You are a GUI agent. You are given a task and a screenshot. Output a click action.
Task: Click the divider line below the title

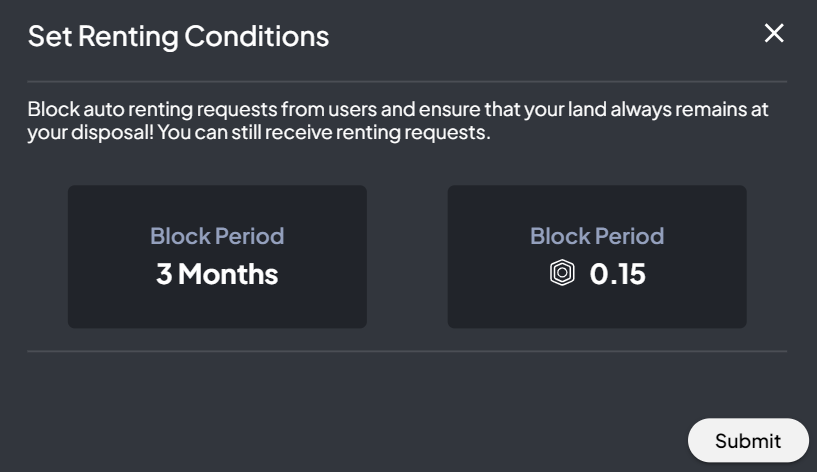coord(407,81)
